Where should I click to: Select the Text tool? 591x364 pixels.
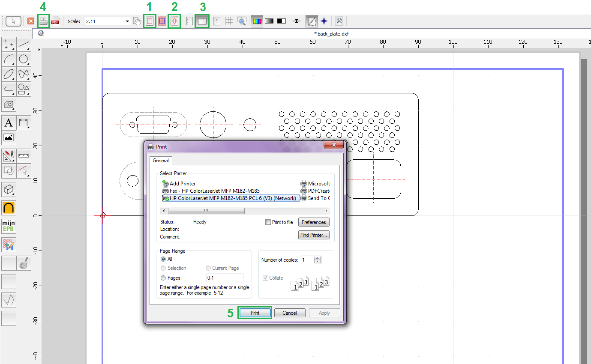pos(9,123)
